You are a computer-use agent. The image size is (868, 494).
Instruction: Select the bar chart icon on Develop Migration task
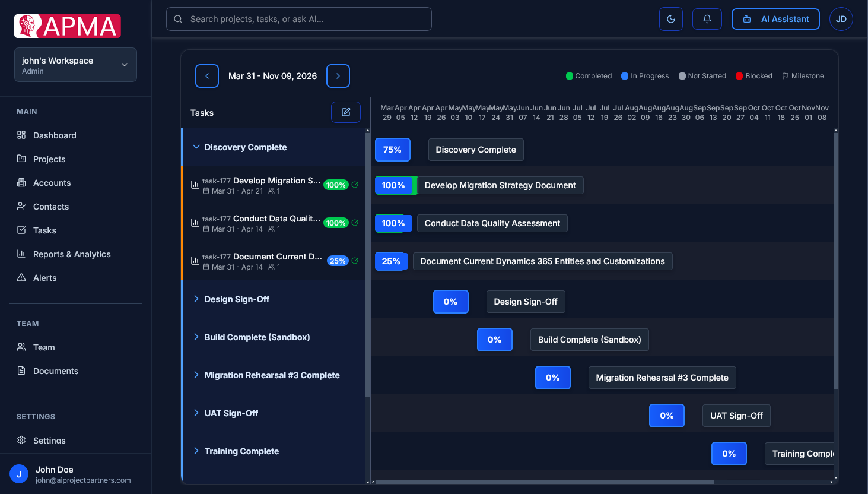195,185
